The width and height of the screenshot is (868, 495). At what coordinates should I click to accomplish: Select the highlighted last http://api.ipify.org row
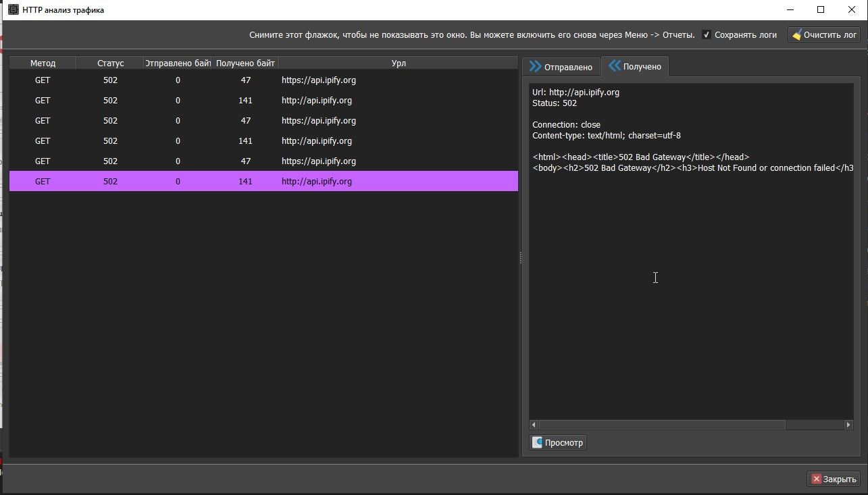coord(263,182)
